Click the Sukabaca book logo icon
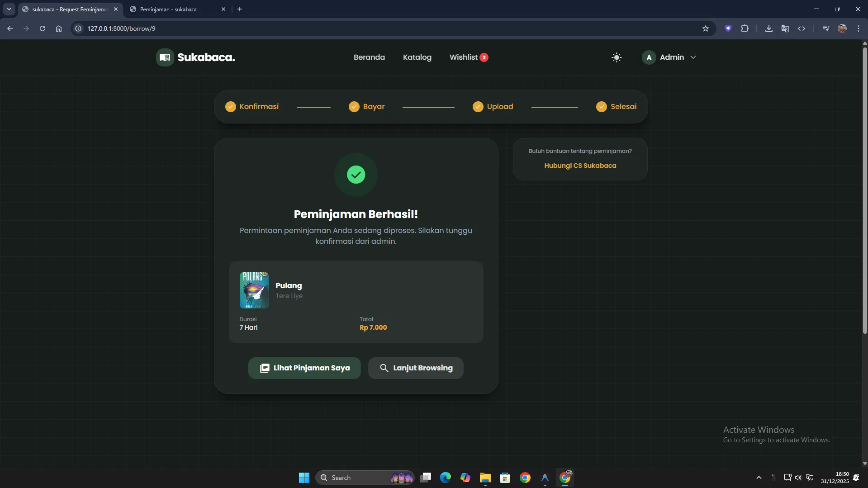 (165, 57)
